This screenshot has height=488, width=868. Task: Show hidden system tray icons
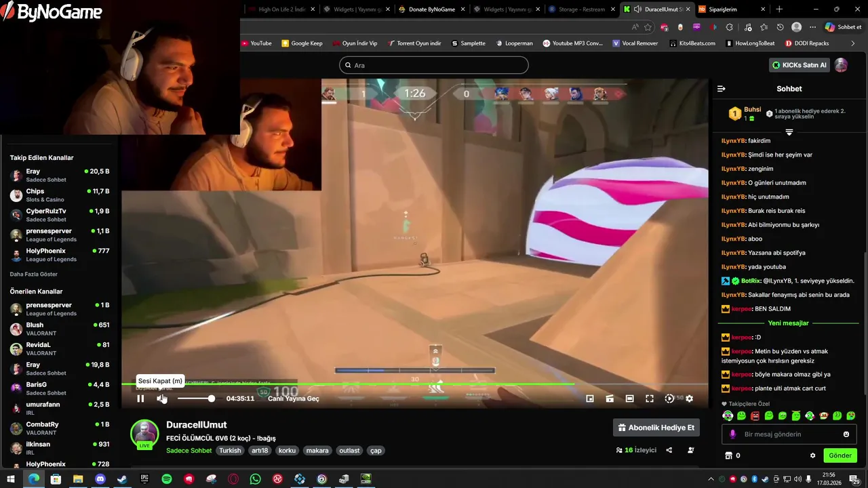click(711, 479)
